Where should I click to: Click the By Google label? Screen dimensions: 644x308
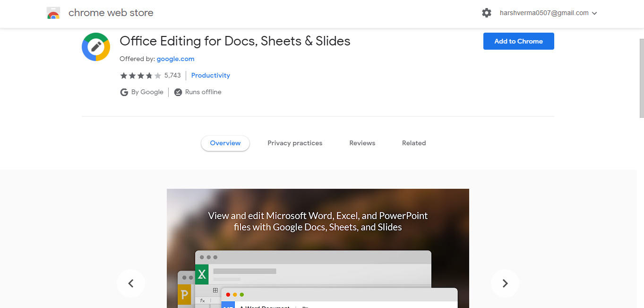[147, 92]
